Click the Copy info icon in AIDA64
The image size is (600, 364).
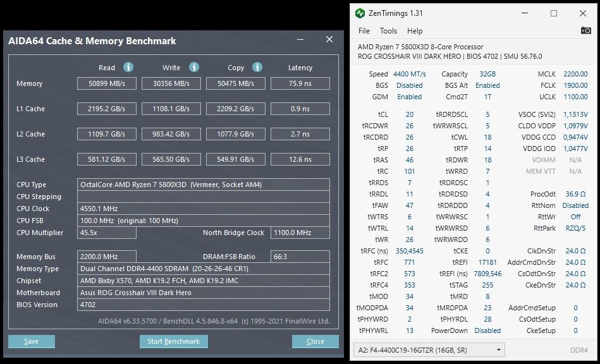point(257,67)
